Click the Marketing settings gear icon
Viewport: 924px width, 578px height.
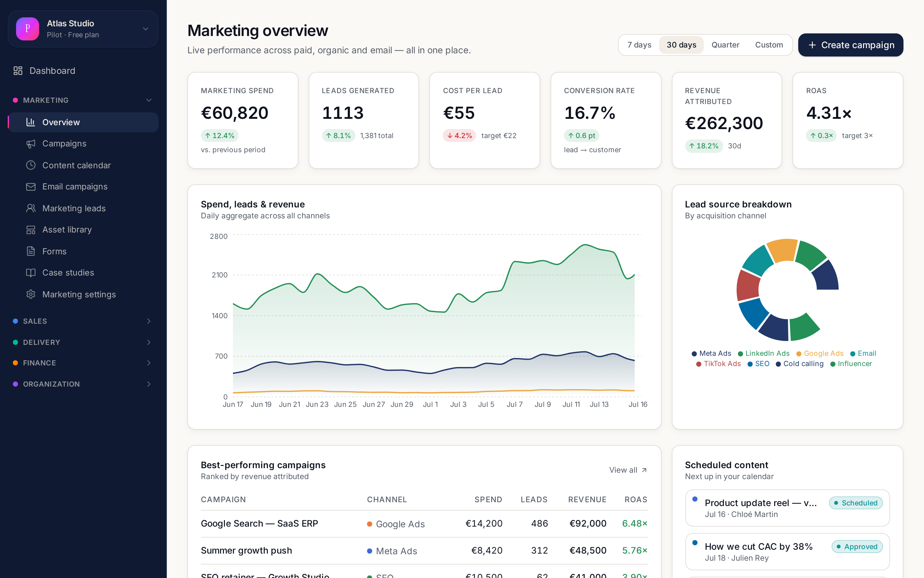click(30, 294)
